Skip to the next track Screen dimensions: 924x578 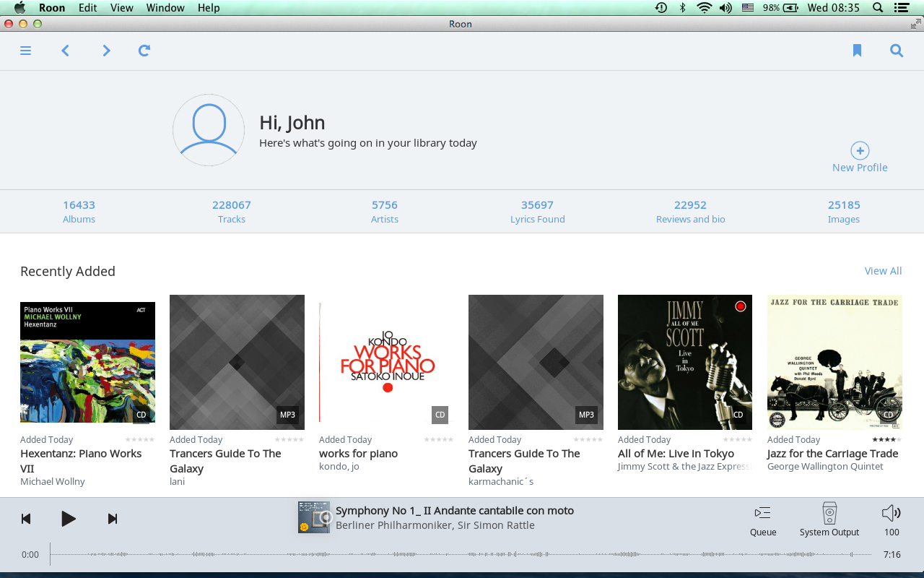113,519
